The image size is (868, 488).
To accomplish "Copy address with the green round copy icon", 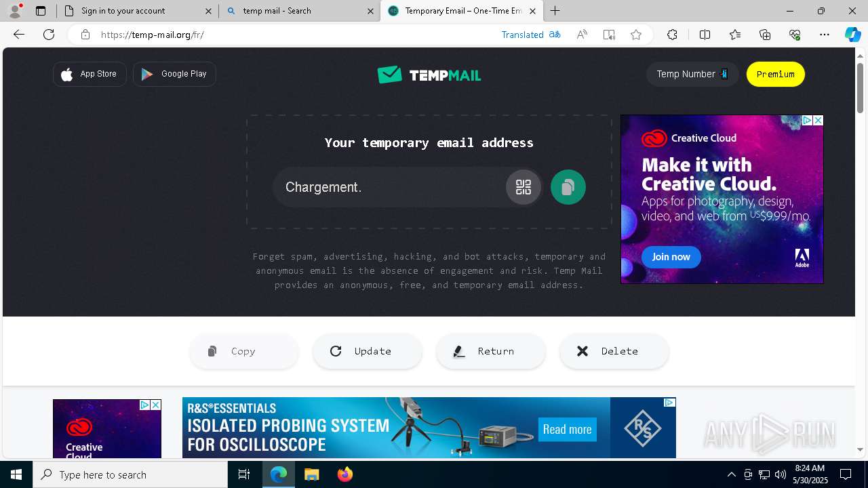I will pos(568,187).
